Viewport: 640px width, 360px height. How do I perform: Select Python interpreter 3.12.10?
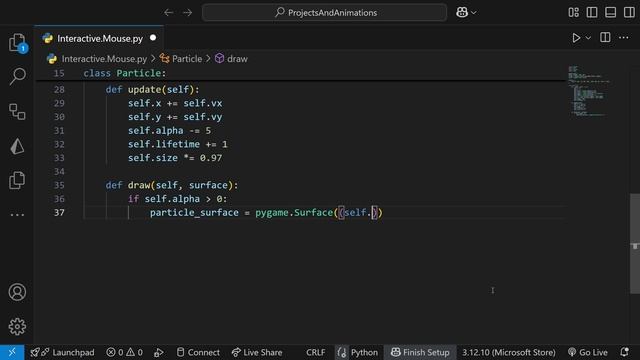tap(509, 352)
